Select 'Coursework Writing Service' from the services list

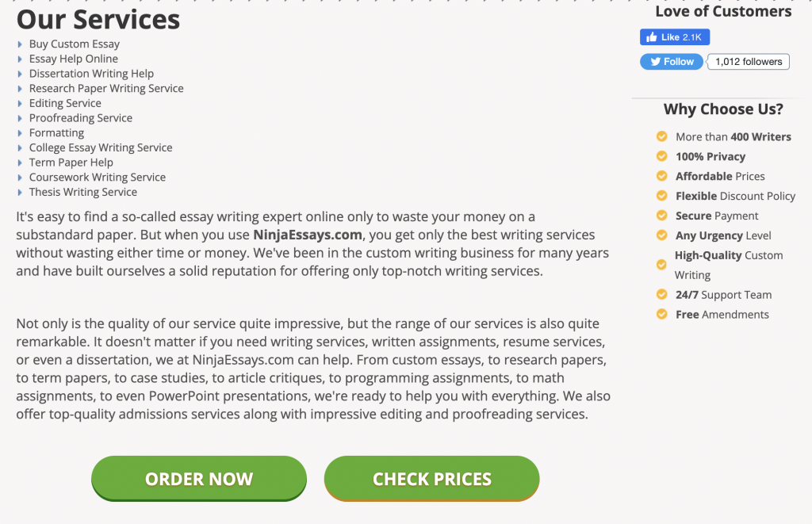click(97, 177)
